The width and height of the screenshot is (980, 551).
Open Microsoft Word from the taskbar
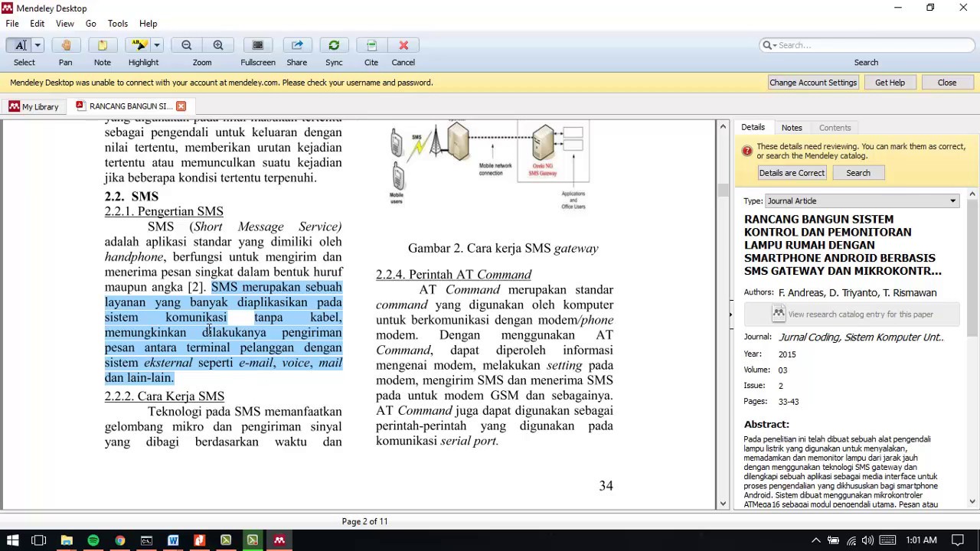coord(173,540)
